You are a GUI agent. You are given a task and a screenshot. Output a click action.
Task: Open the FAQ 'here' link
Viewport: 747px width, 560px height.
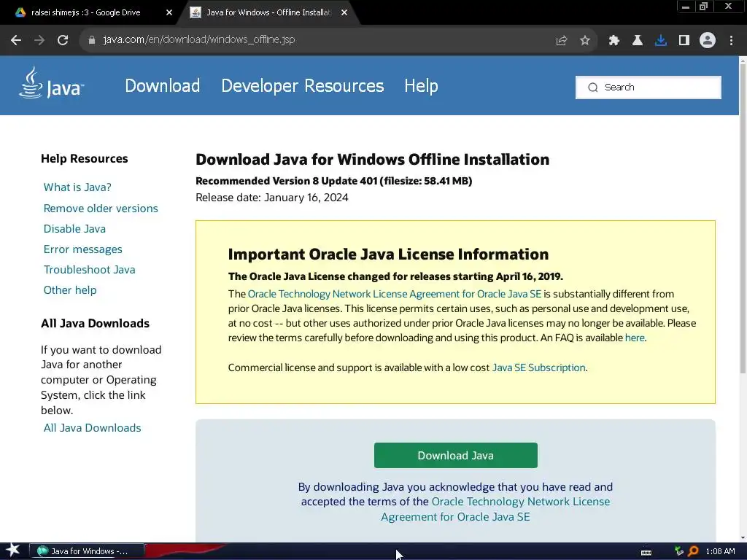pyautogui.click(x=635, y=338)
